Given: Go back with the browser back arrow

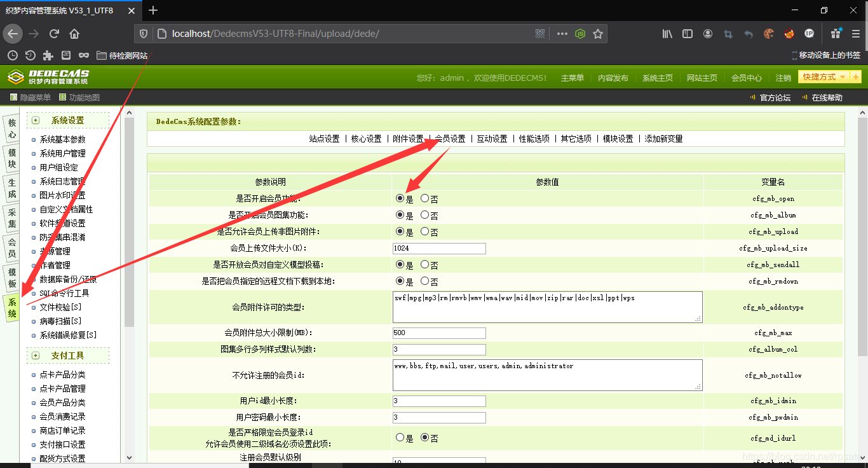Looking at the screenshot, I should (13, 34).
